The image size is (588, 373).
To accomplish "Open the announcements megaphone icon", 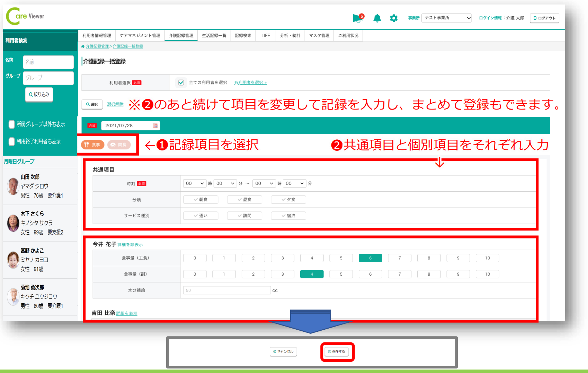I will 357,18.
